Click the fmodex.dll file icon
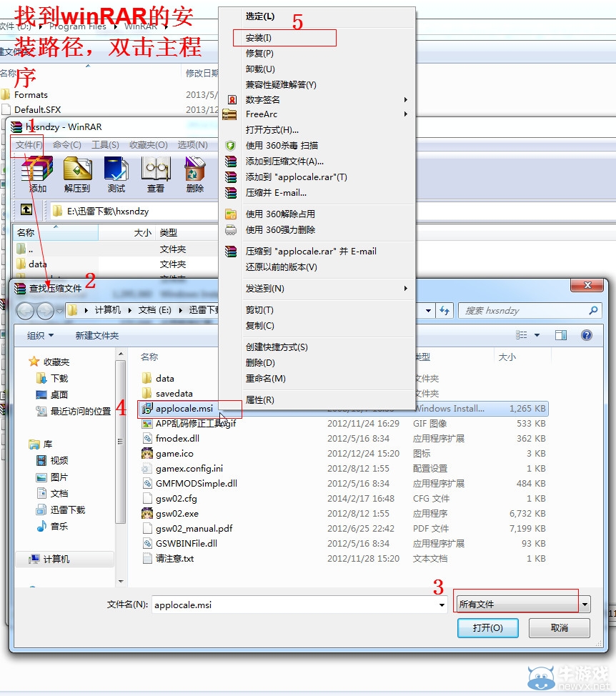 (x=147, y=439)
